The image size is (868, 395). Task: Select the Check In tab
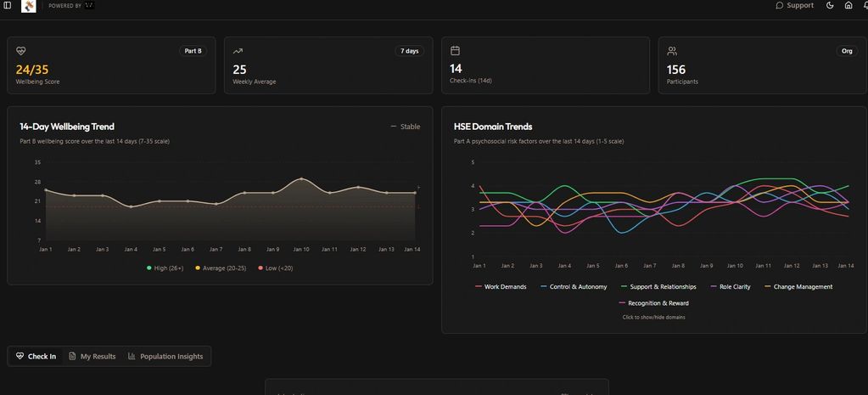(x=36, y=356)
